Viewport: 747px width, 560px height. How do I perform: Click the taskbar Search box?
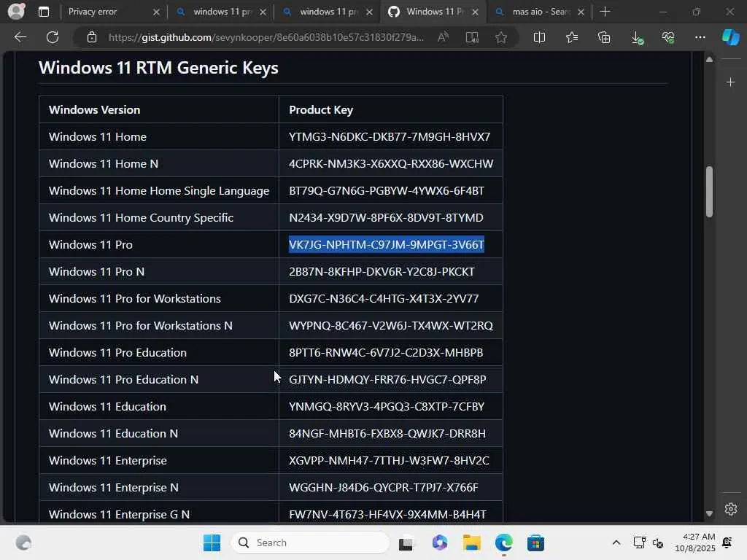(x=310, y=542)
